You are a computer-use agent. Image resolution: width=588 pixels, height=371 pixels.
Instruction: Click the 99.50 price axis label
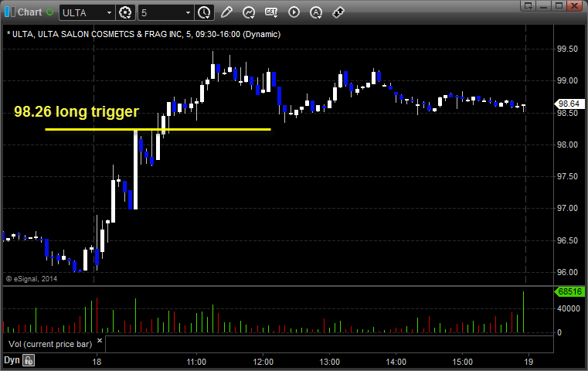click(x=567, y=49)
